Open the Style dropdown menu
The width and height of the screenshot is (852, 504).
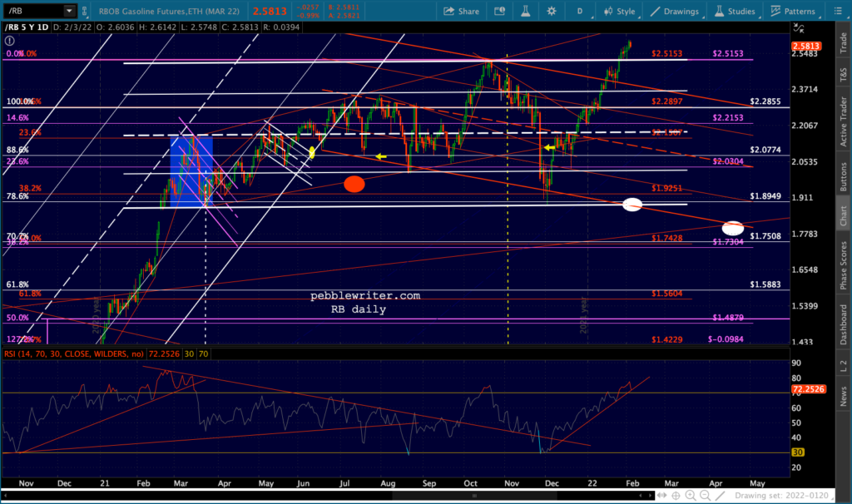tap(619, 11)
